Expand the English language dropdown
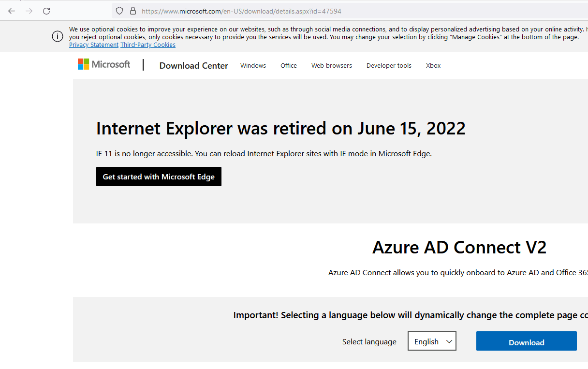The image size is (588, 369). 432,341
